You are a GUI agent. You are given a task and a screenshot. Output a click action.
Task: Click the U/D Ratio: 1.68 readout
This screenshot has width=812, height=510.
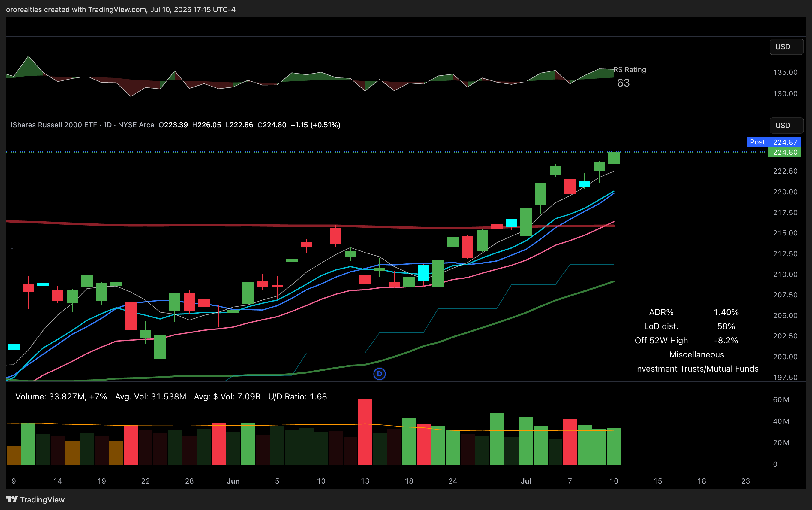(297, 397)
